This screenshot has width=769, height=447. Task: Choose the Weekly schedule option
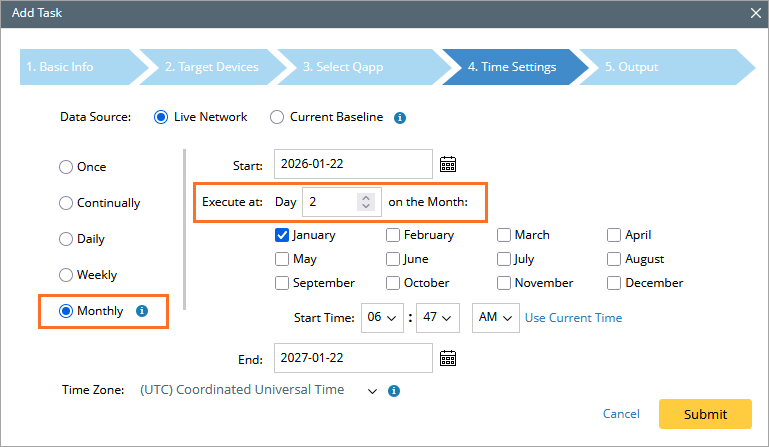[66, 275]
